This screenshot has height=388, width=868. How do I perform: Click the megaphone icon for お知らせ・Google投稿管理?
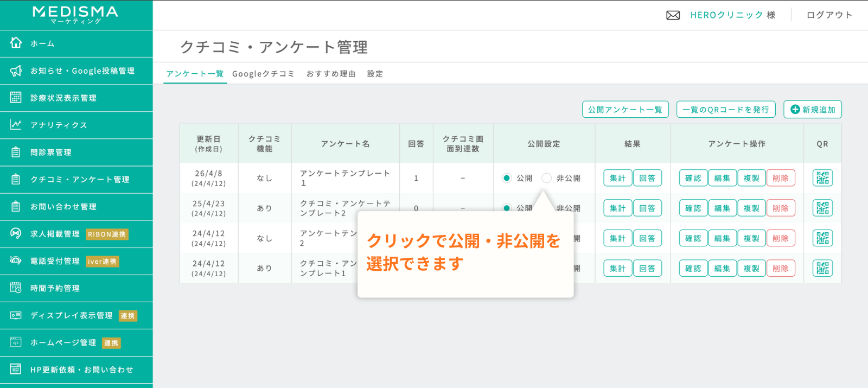(16, 71)
